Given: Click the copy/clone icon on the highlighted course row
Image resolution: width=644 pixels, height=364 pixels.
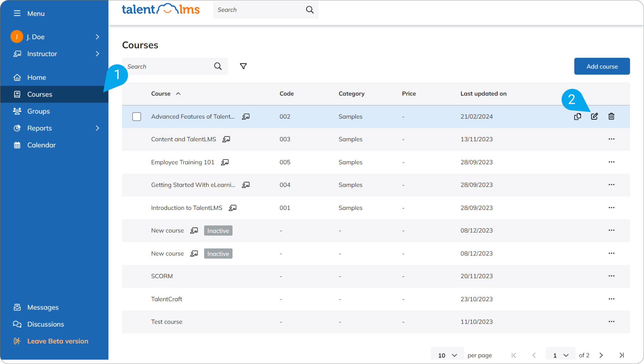Looking at the screenshot, I should 577,116.
